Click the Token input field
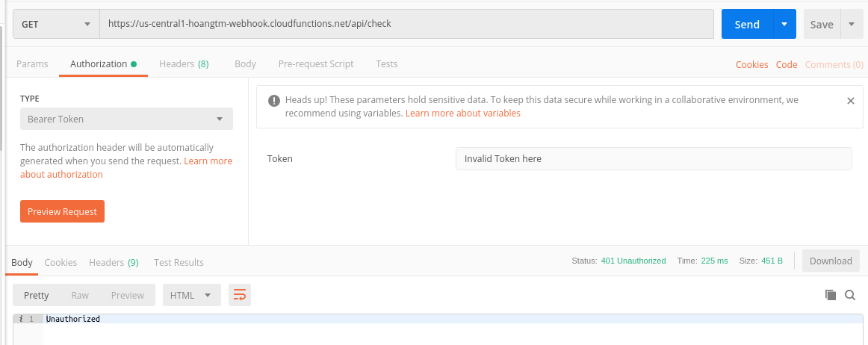The height and width of the screenshot is (345, 868). [653, 158]
